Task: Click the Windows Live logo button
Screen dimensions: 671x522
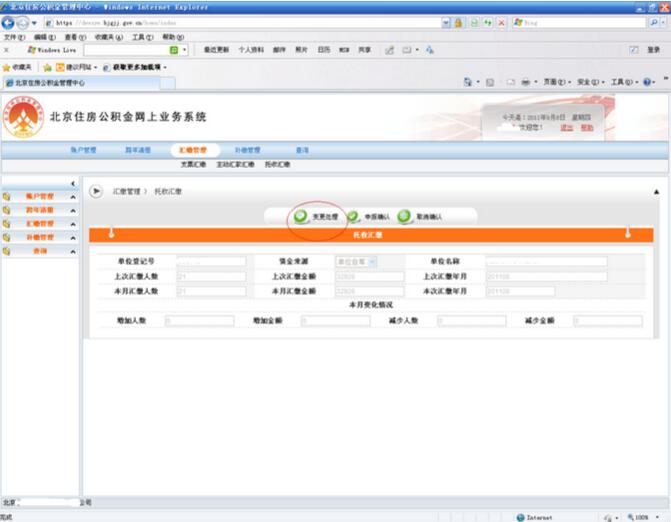Action: [51, 50]
